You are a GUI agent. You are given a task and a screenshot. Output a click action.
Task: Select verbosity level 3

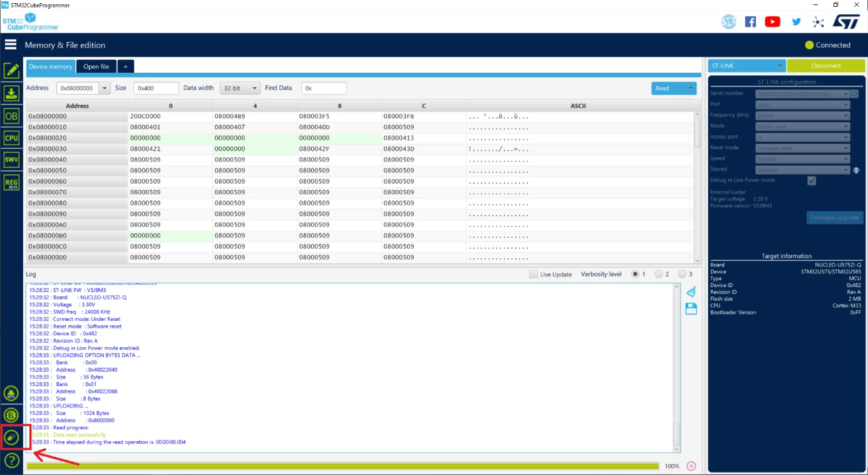click(681, 274)
